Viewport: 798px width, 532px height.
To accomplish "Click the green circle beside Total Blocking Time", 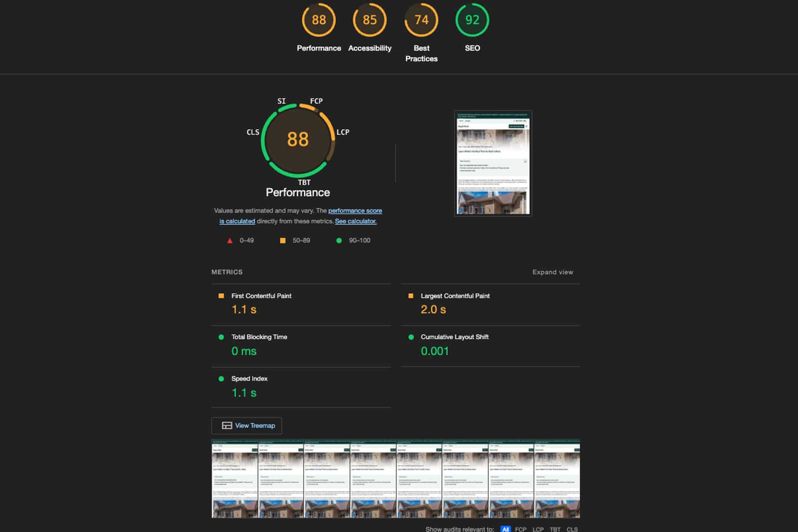I will pyautogui.click(x=221, y=337).
